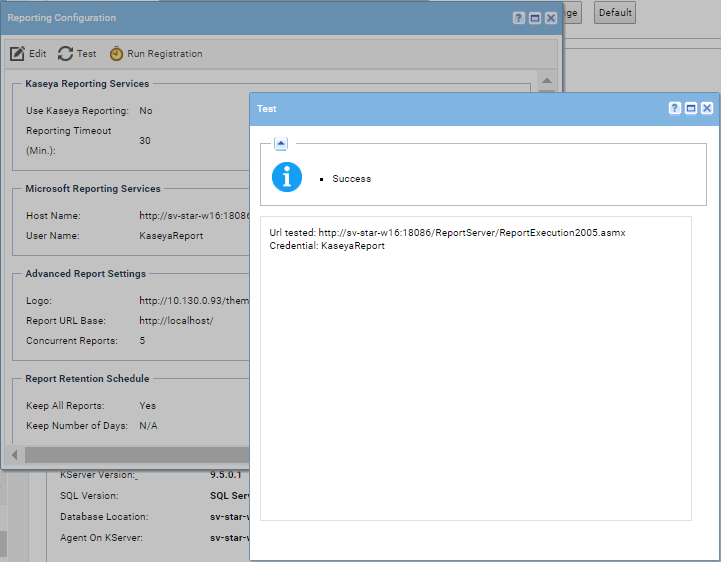Click the Run Registration stopwatch icon
The width and height of the screenshot is (721, 562).
[116, 54]
